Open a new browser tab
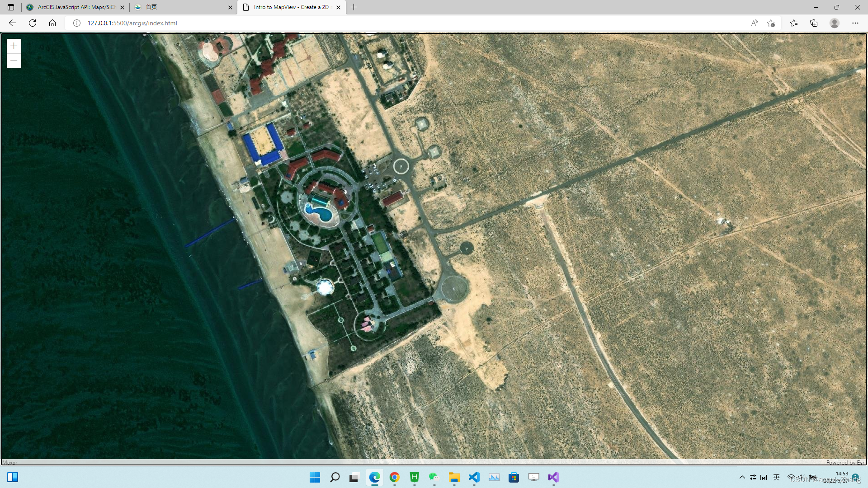 pos(354,7)
